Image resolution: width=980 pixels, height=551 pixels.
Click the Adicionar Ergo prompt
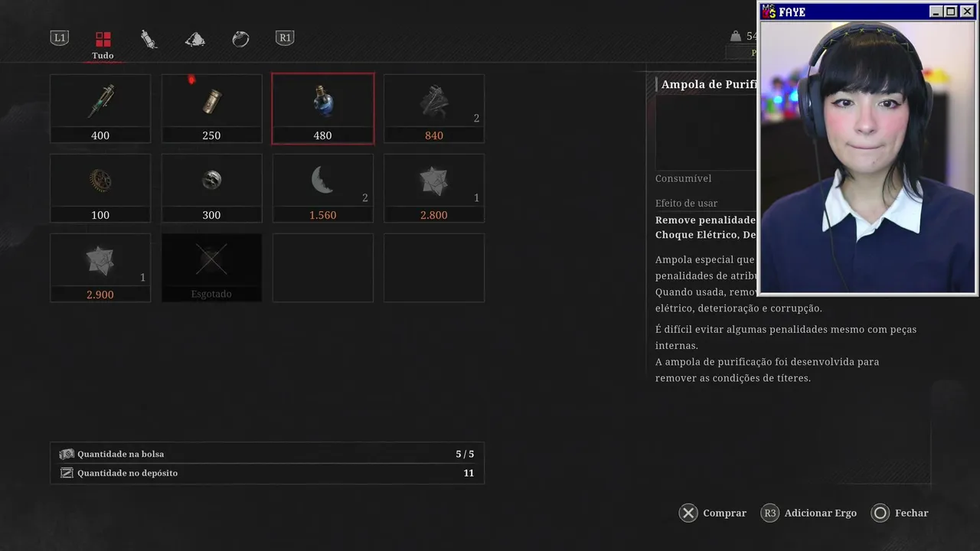tap(808, 513)
